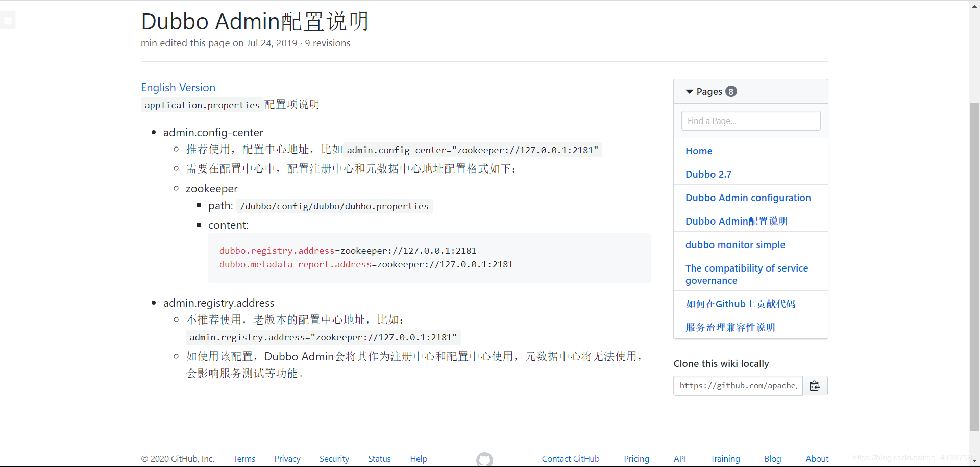Open Contact GitHub footer link
The image size is (980, 467).
[571, 459]
